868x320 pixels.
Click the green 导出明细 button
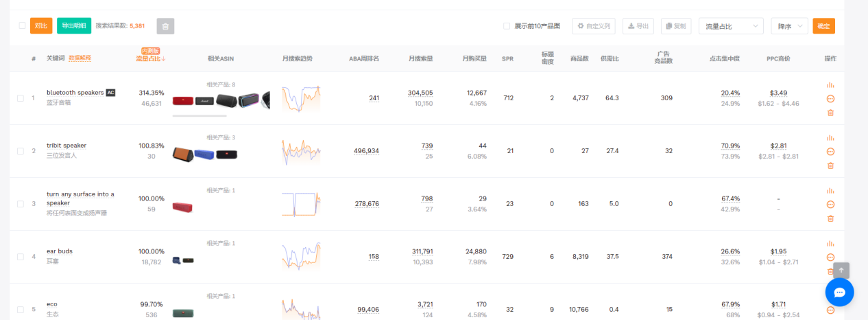click(74, 26)
